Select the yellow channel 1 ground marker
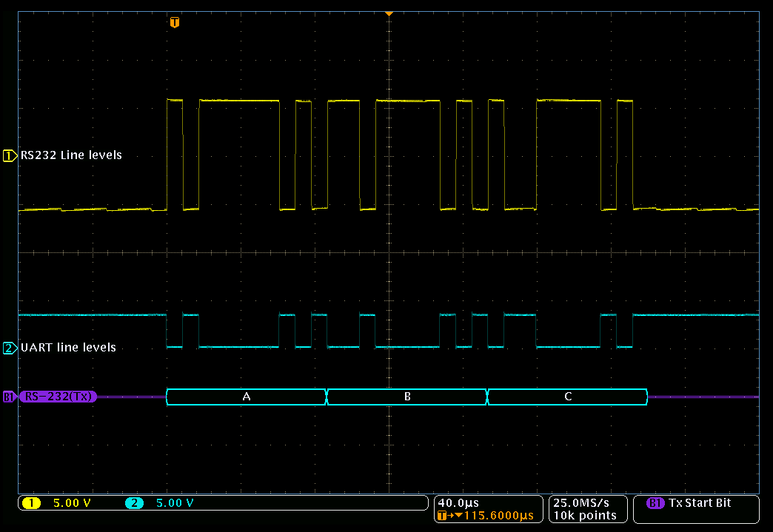Image resolution: width=773 pixels, height=532 pixels. pyautogui.click(x=10, y=155)
